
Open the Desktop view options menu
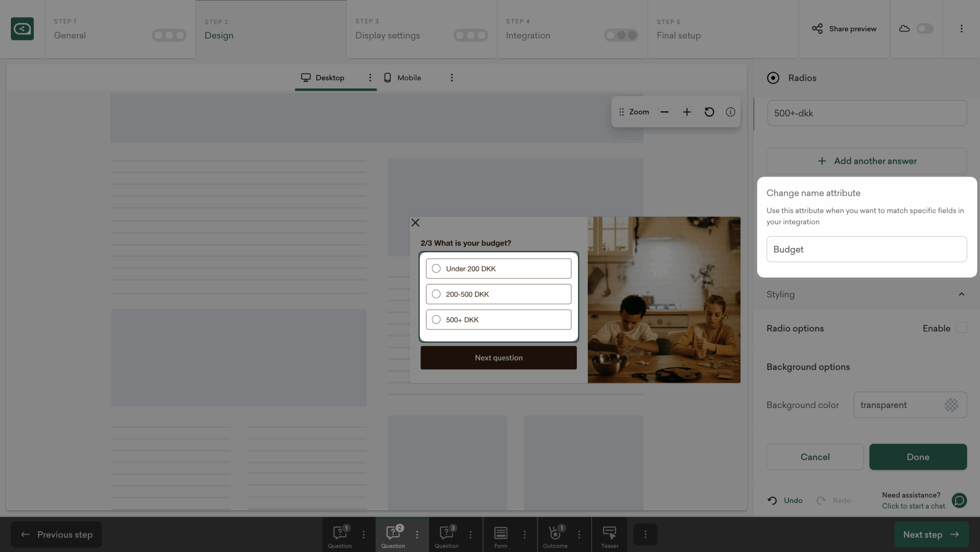tap(370, 78)
